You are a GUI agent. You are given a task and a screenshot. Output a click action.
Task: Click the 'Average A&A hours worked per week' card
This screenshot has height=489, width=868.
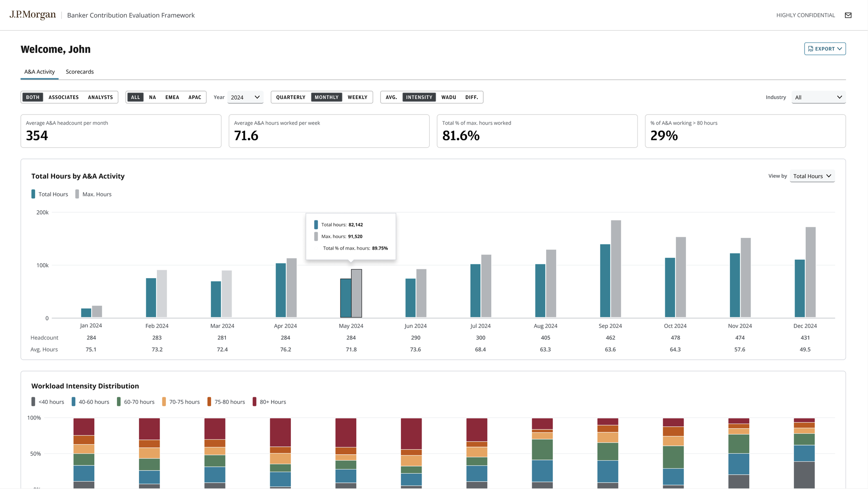329,131
